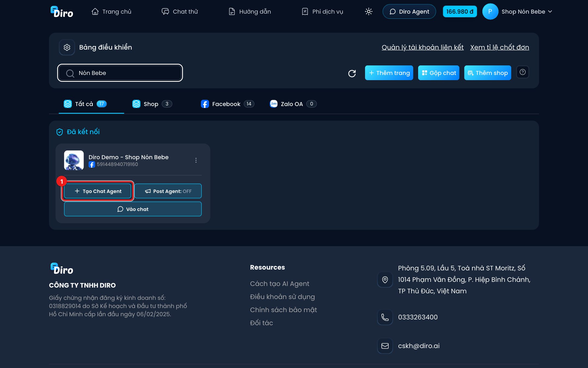
Task: Open the Cách tạo AI Agent link
Action: (x=280, y=284)
